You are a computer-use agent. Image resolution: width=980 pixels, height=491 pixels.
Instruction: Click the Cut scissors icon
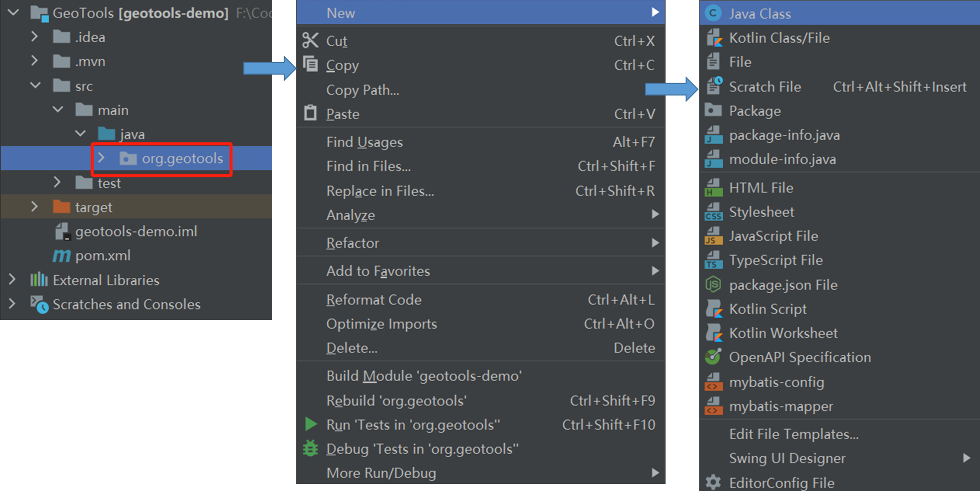click(310, 40)
